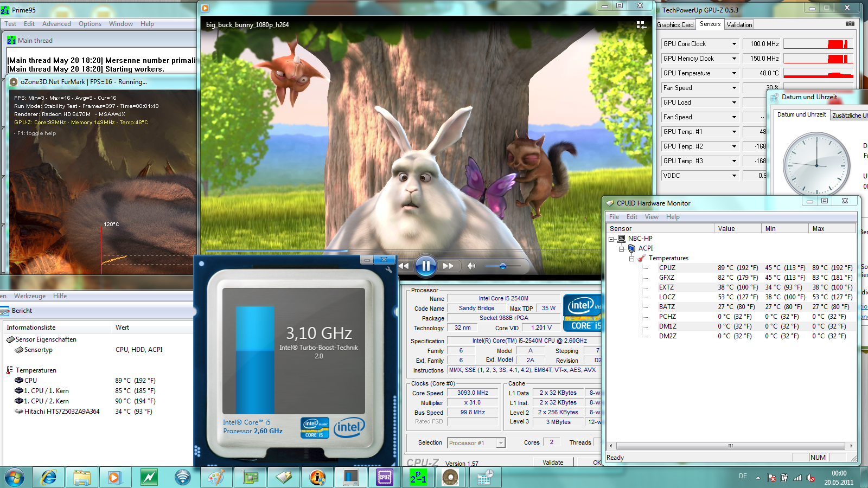Open GPU-Z graphics card taskbar icon
868x488 pixels.
click(x=250, y=478)
